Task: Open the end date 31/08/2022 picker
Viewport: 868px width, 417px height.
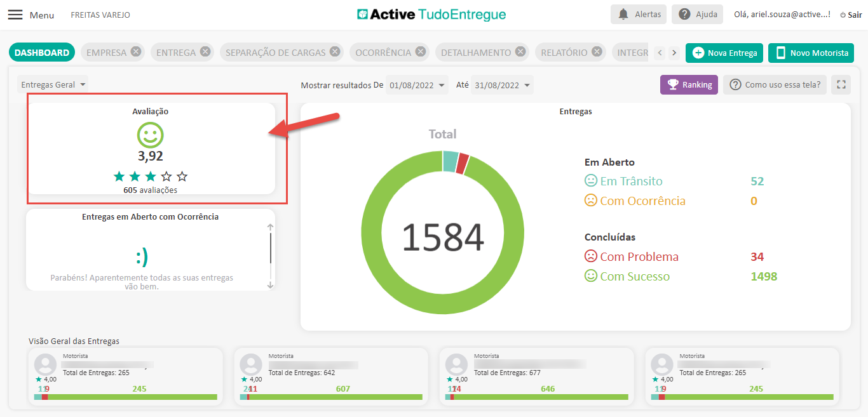Action: 502,85
